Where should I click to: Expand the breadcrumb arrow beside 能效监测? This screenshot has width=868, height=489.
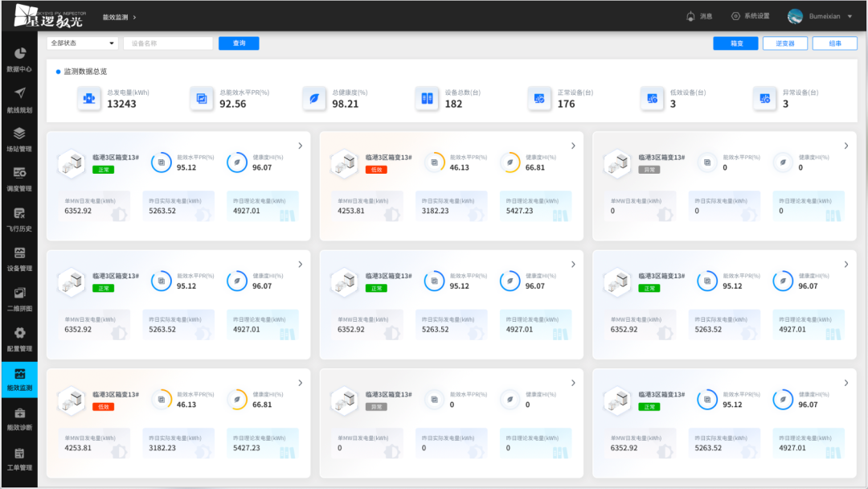[134, 17]
